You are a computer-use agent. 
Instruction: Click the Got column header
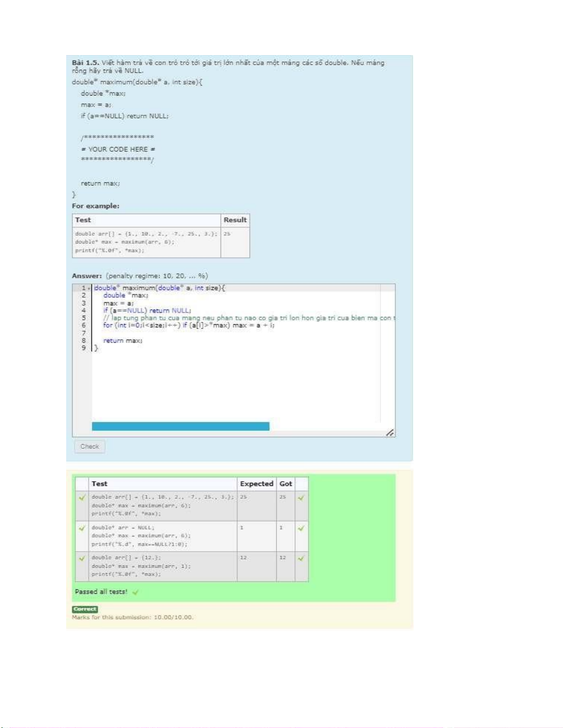click(x=285, y=484)
